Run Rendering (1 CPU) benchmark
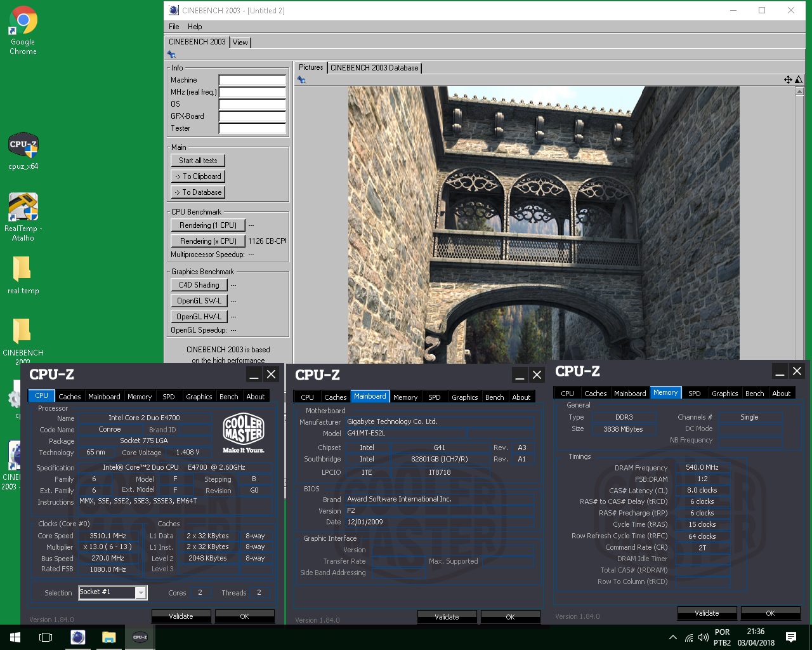The width and height of the screenshot is (812, 650). (208, 225)
